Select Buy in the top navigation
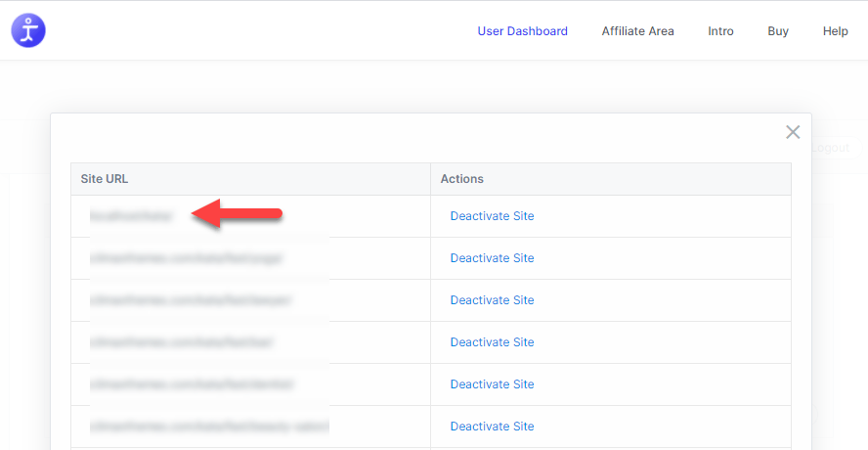The image size is (868, 450). pos(778,31)
